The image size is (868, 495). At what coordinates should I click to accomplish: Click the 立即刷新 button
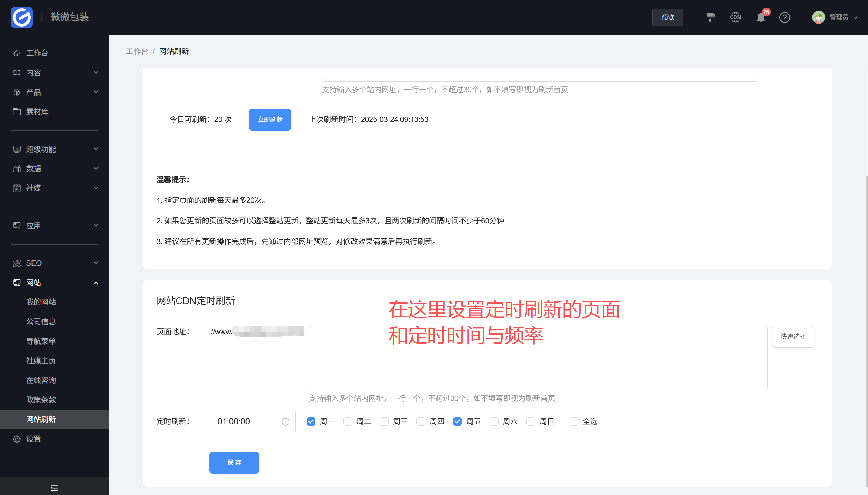[270, 119]
